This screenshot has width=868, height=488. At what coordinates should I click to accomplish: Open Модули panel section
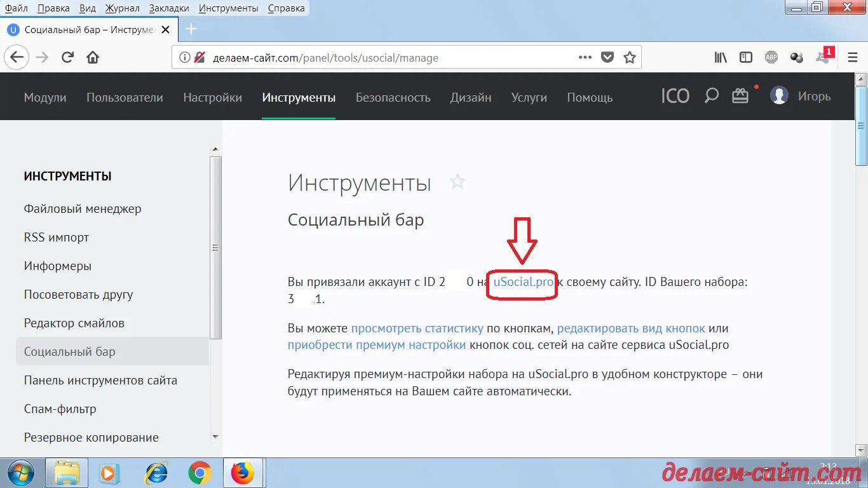(x=45, y=97)
